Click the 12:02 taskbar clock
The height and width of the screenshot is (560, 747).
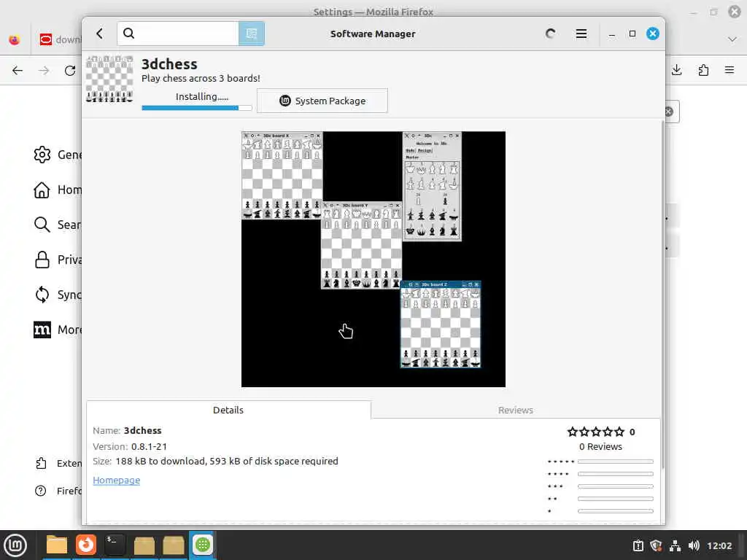click(x=719, y=545)
